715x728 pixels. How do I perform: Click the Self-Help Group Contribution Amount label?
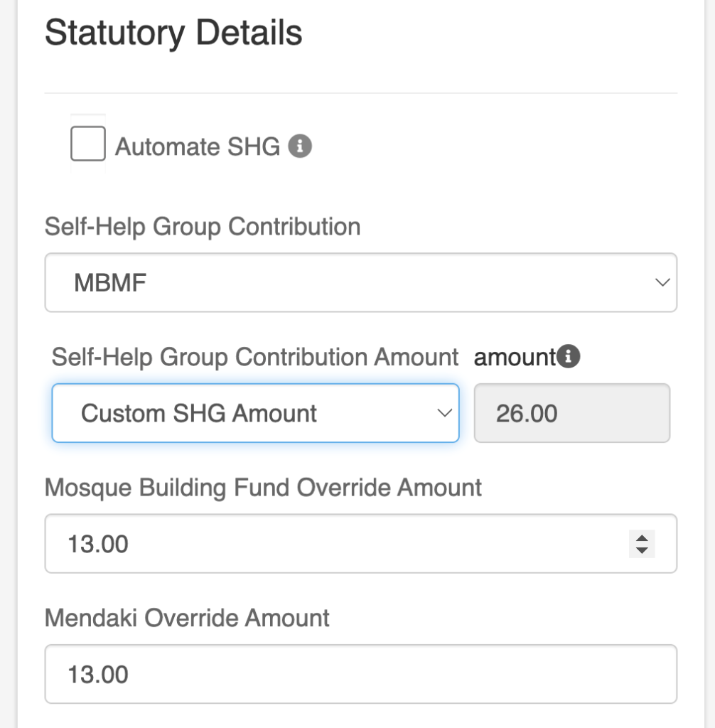point(255,357)
